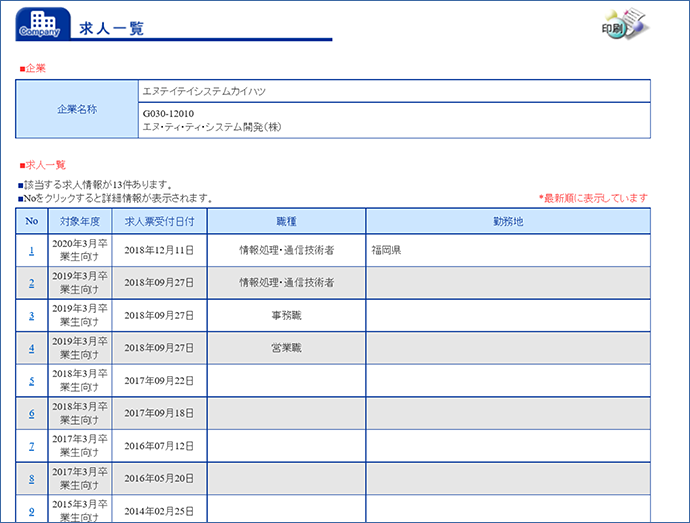Click the 印刷 print icon
The height and width of the screenshot is (523, 690).
(x=625, y=24)
